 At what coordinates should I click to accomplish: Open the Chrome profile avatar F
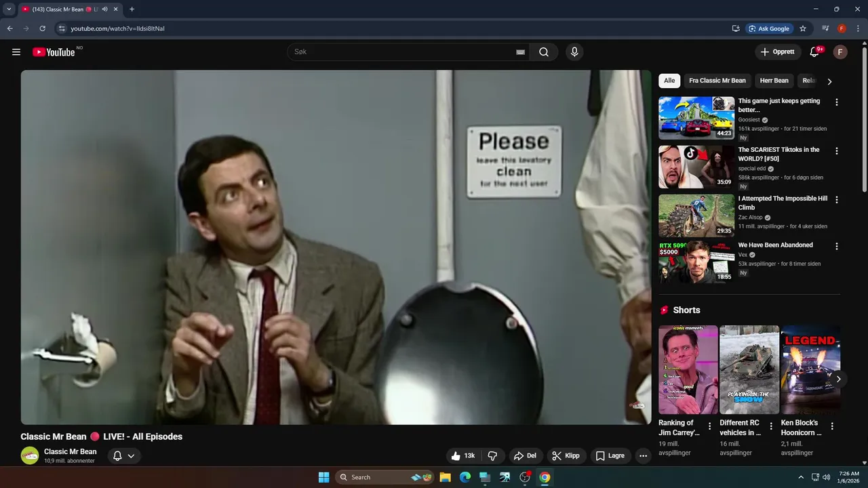[842, 28]
